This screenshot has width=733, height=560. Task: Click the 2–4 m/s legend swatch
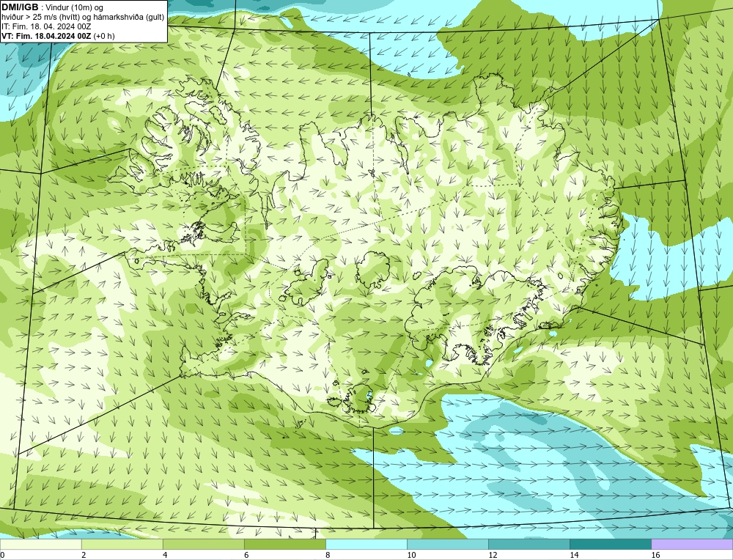pyautogui.click(x=122, y=544)
